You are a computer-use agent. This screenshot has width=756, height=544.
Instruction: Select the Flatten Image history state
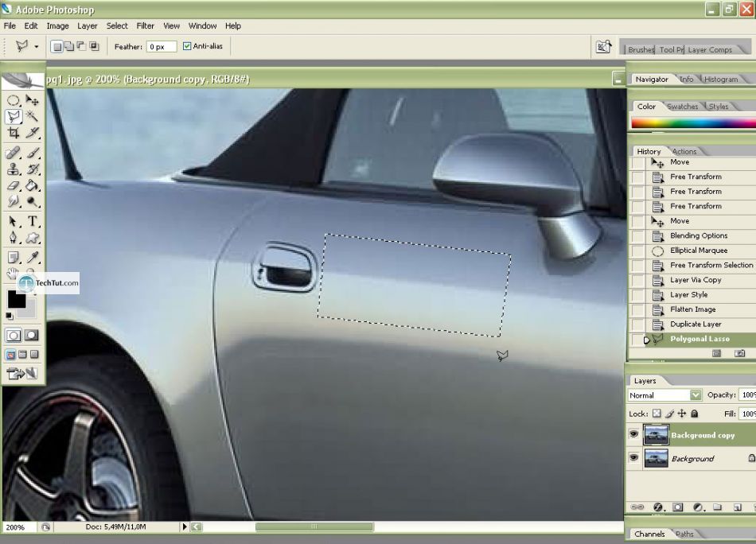click(692, 309)
